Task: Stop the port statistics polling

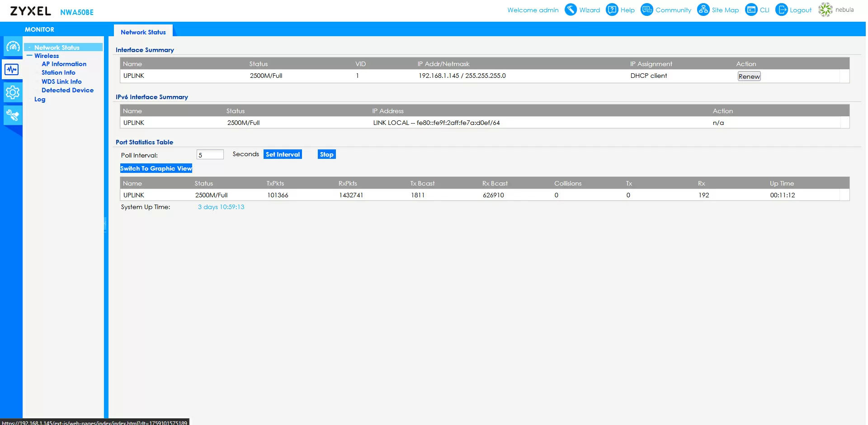Action: click(x=326, y=154)
